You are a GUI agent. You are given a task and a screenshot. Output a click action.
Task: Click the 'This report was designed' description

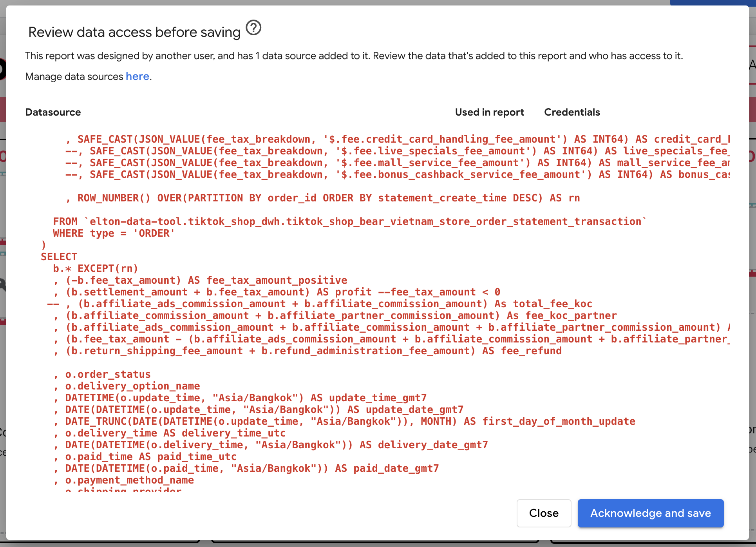354,56
